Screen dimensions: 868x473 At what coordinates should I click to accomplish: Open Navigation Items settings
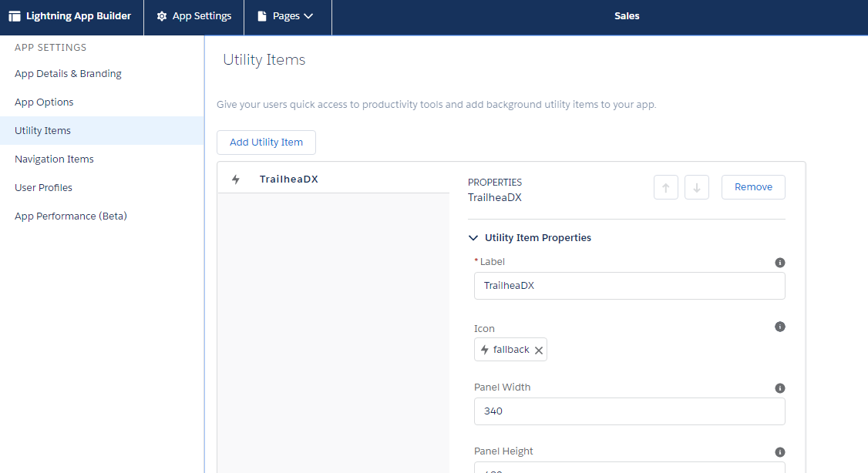[x=54, y=159]
